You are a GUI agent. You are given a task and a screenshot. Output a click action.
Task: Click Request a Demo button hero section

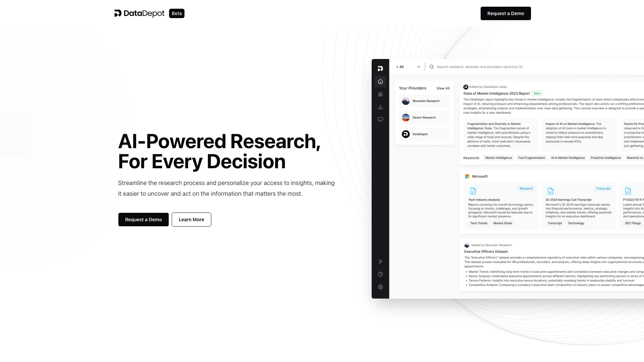coord(143,219)
